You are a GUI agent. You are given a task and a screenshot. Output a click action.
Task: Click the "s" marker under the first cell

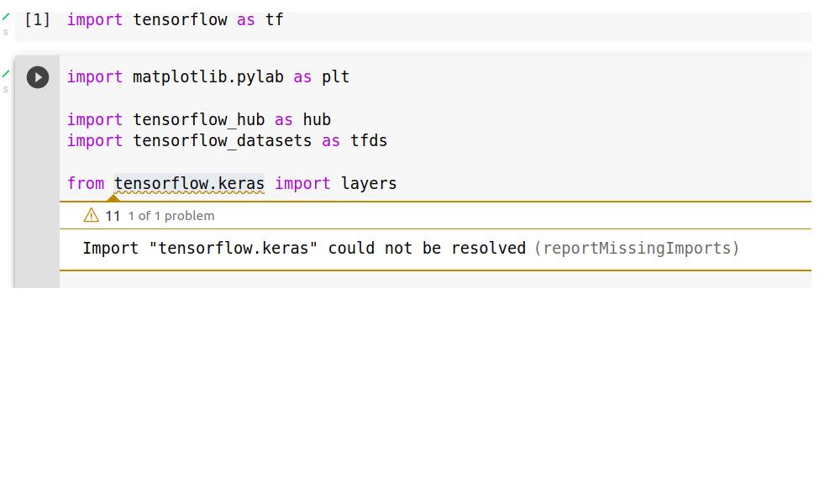point(6,31)
